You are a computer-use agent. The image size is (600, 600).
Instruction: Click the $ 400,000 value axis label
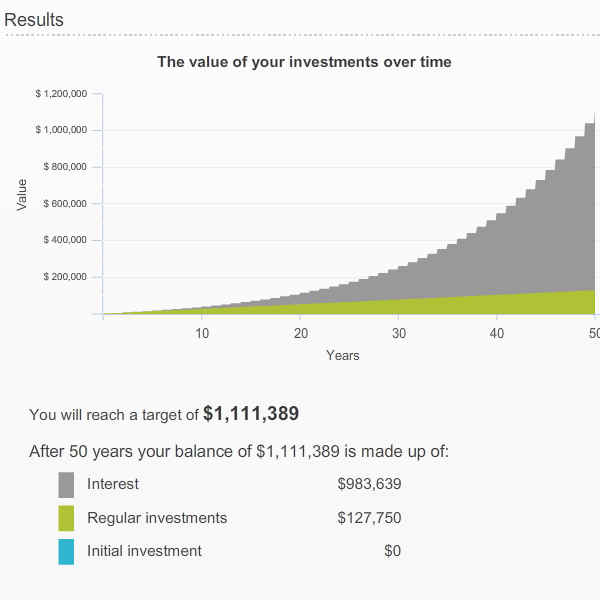65,240
